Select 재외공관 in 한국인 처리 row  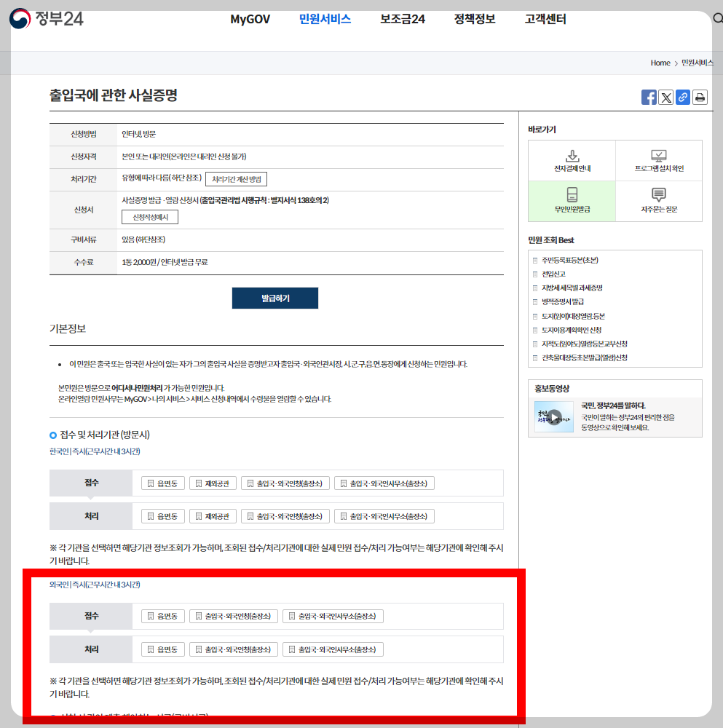tap(213, 516)
